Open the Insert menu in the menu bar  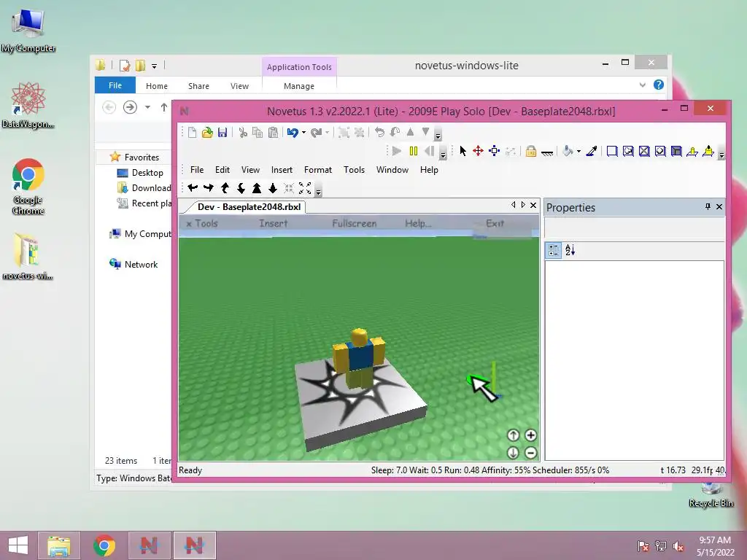coord(282,169)
